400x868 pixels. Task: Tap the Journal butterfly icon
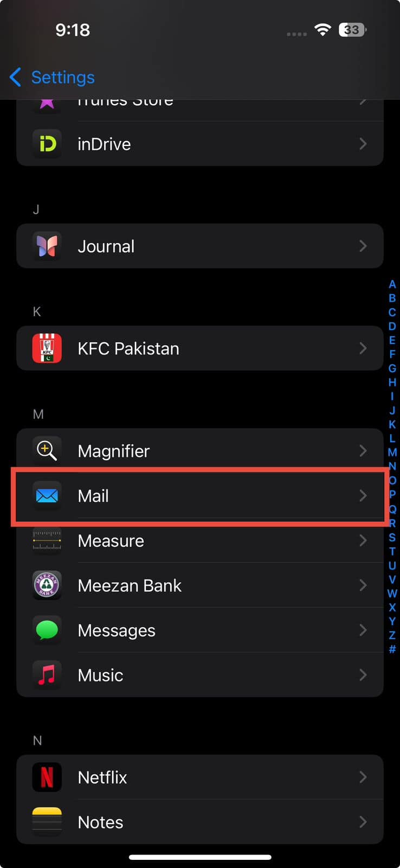click(x=47, y=246)
